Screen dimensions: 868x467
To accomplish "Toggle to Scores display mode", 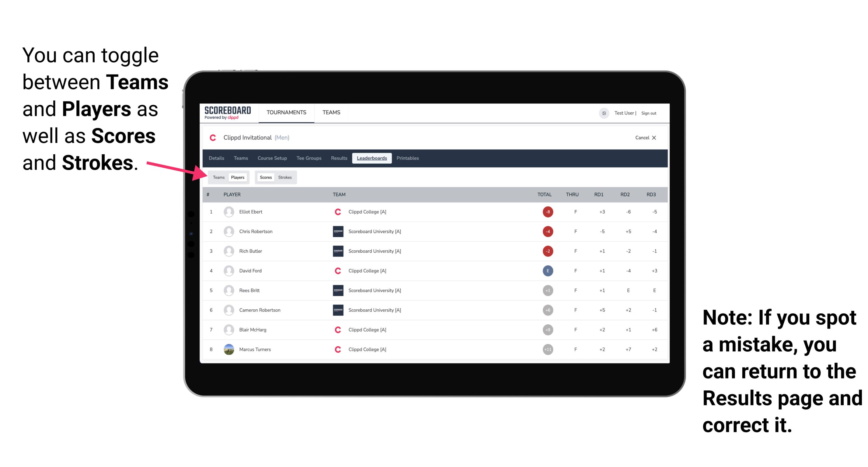I will click(x=266, y=177).
